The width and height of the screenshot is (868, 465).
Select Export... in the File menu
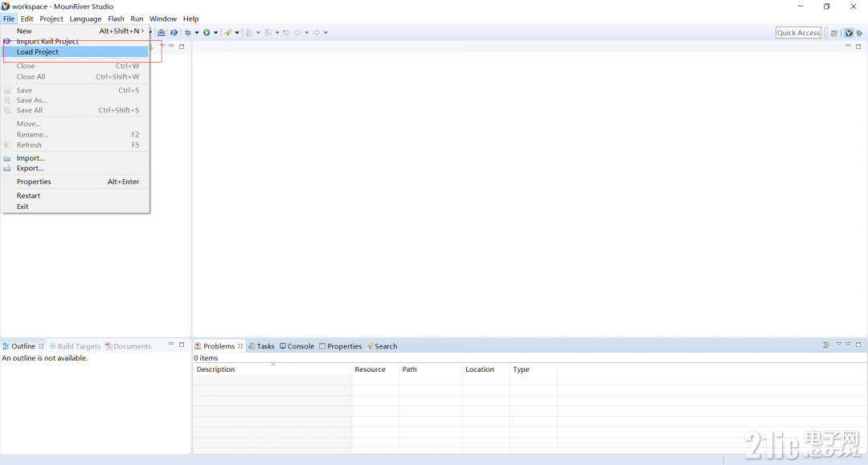point(76,168)
